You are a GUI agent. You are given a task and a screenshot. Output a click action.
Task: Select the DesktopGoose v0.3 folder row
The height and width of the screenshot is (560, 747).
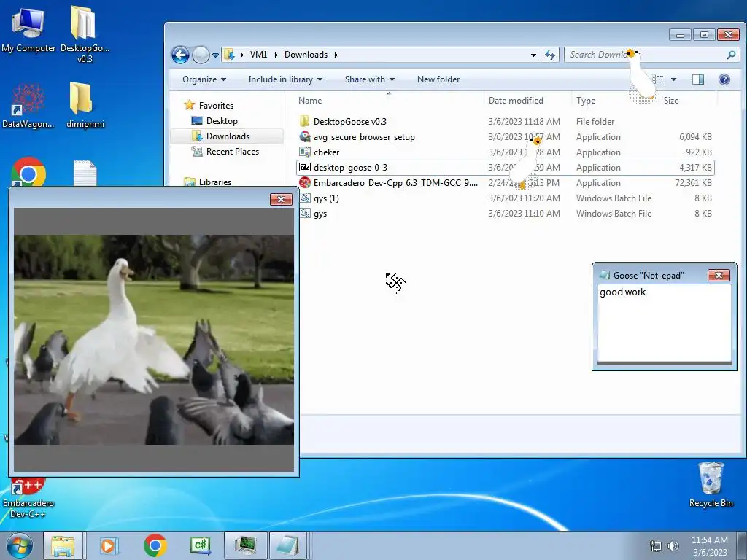point(505,122)
